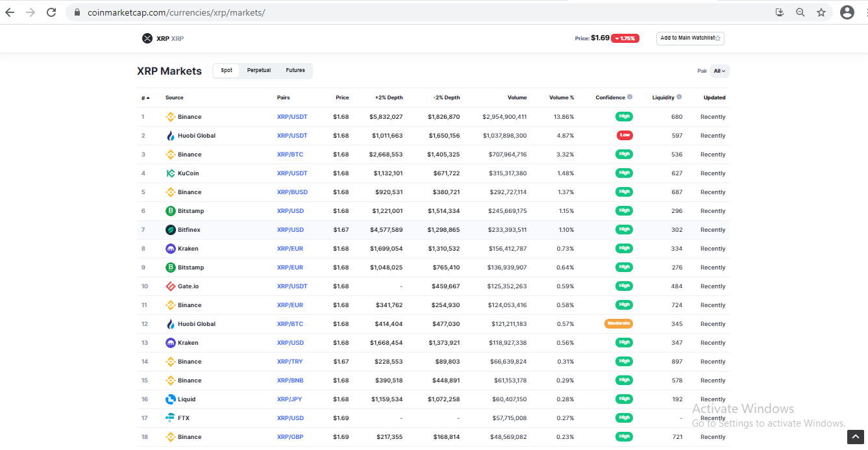
Task: Click the address bar URL field
Action: pos(415,12)
